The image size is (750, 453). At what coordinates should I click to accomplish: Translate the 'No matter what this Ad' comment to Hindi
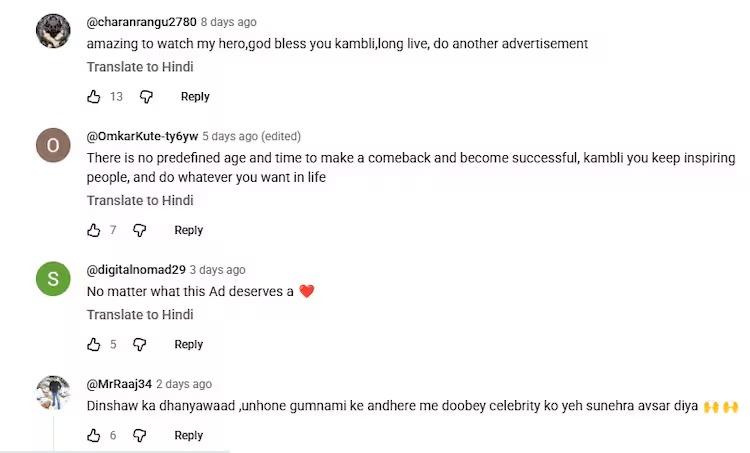click(140, 315)
